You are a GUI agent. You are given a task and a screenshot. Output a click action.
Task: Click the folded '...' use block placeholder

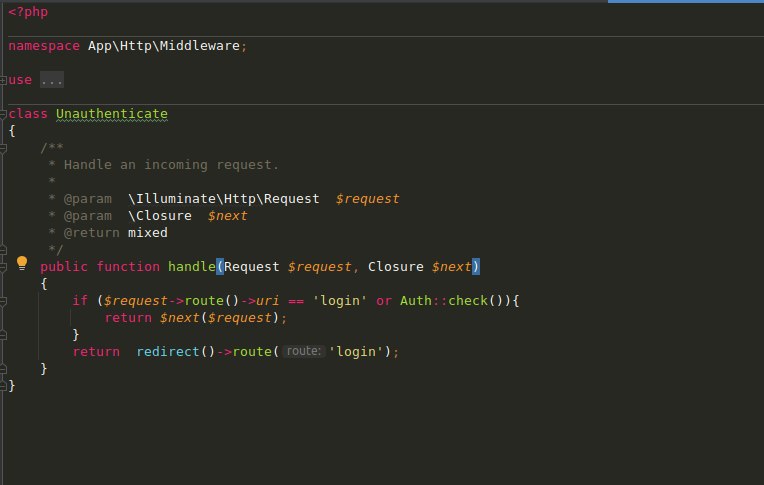[x=52, y=80]
